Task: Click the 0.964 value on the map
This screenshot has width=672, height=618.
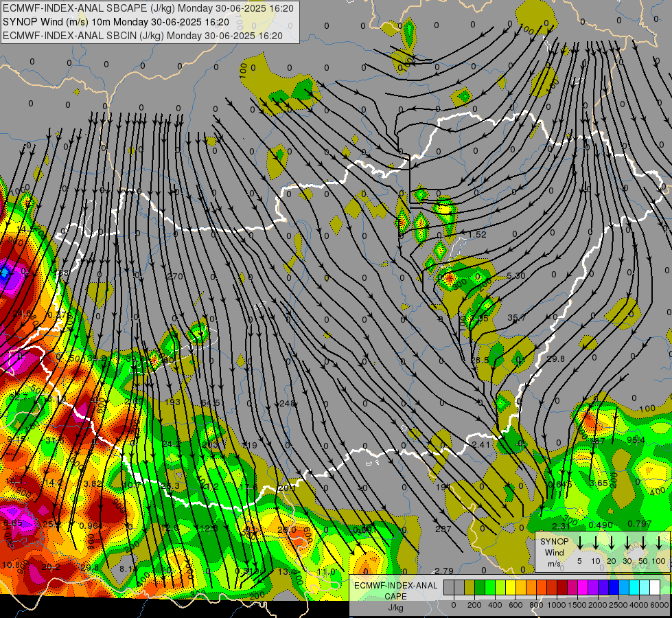Action: pos(91,526)
